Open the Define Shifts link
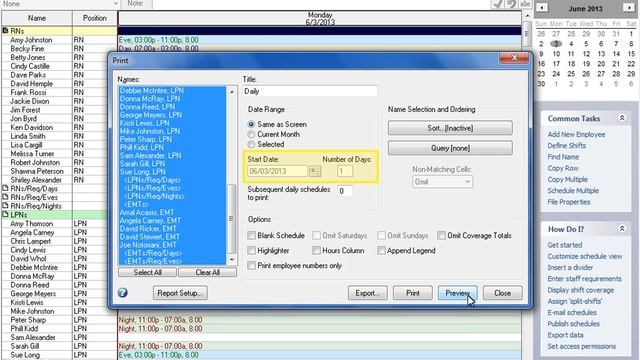 [567, 146]
